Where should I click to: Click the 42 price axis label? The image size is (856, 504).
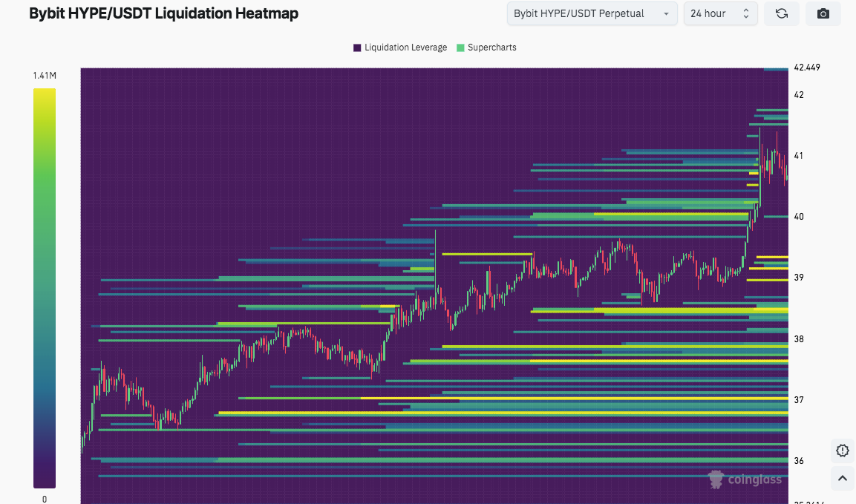799,95
